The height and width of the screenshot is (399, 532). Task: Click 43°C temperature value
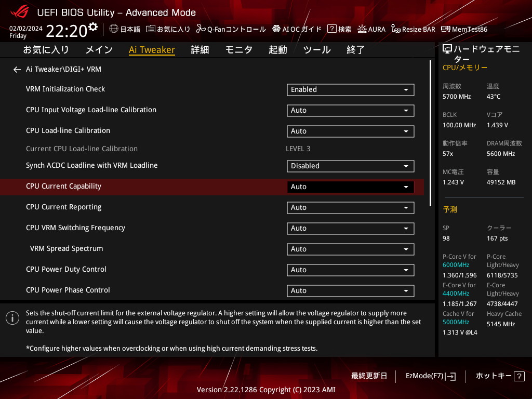(x=494, y=97)
